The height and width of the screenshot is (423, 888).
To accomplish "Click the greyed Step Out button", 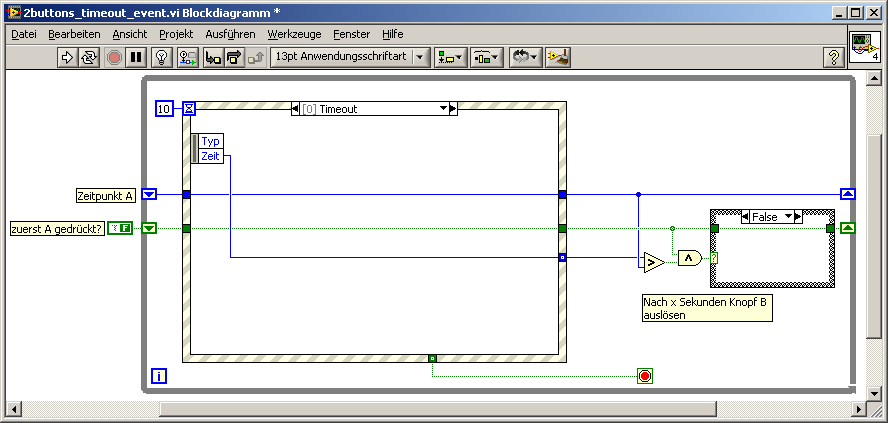I will tap(255, 57).
